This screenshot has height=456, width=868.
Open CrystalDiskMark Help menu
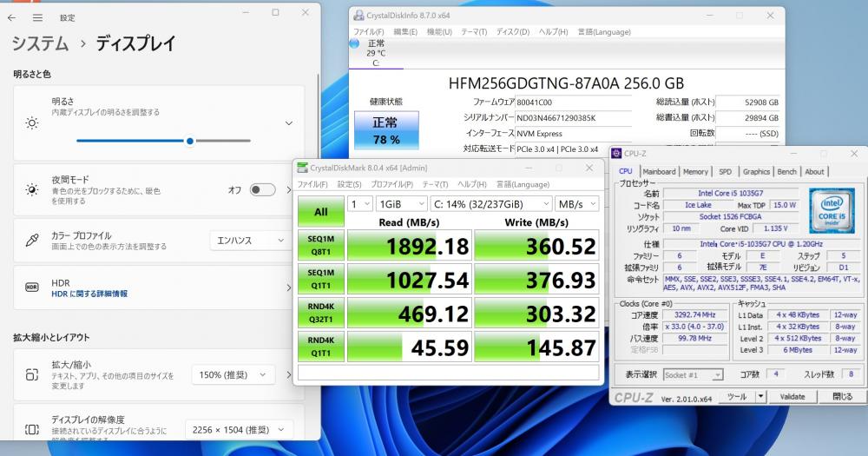(471, 184)
